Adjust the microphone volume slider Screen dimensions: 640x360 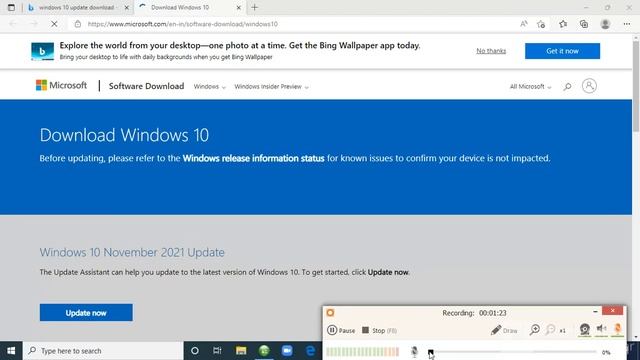513,352
